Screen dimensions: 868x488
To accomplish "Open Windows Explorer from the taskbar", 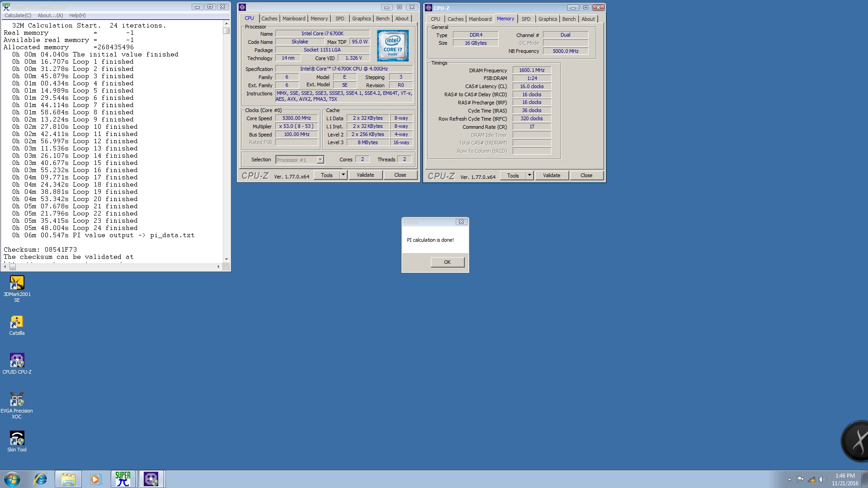I will click(68, 479).
